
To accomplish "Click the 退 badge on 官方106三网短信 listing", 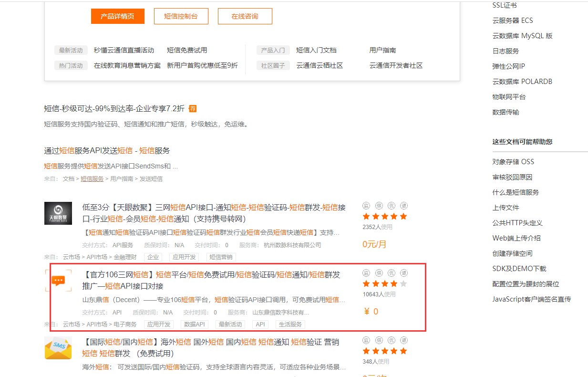I will pos(403,273).
